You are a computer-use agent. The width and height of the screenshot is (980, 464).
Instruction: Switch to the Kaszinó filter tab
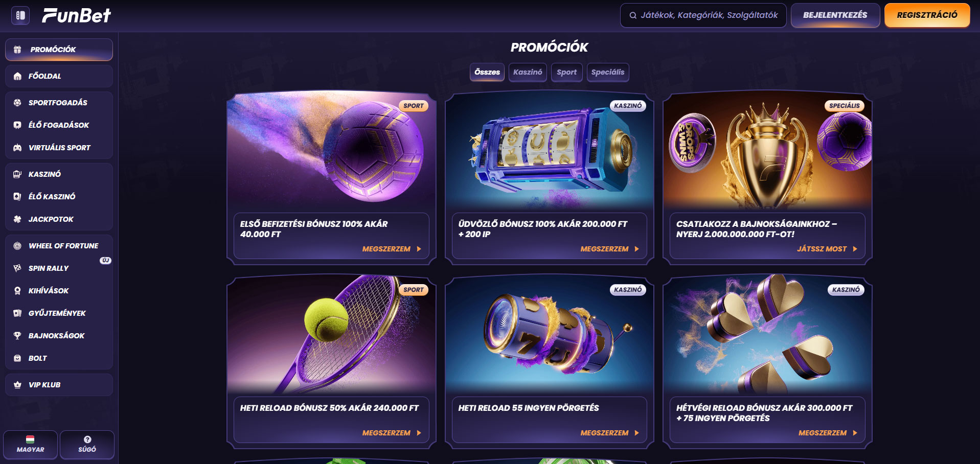click(x=528, y=72)
